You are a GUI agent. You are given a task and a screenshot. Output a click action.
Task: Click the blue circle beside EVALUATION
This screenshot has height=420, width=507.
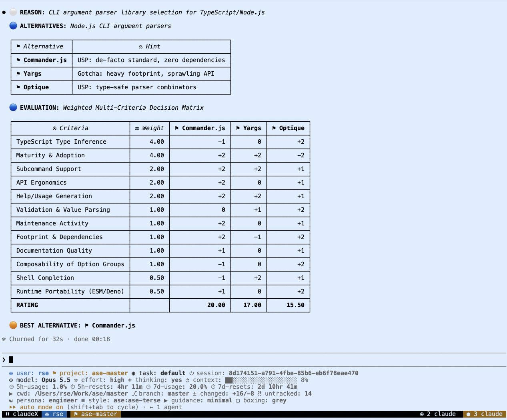tap(13, 107)
